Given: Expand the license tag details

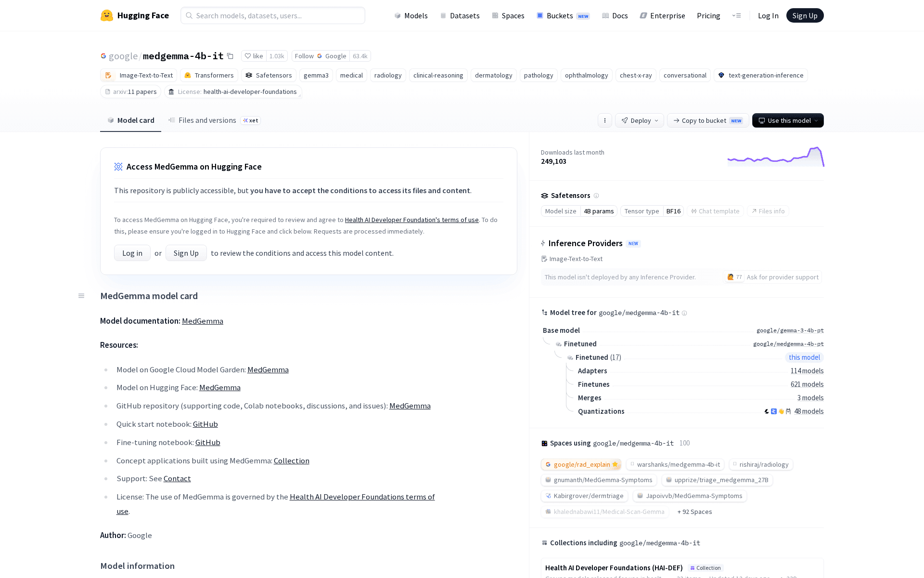Looking at the screenshot, I should [233, 92].
